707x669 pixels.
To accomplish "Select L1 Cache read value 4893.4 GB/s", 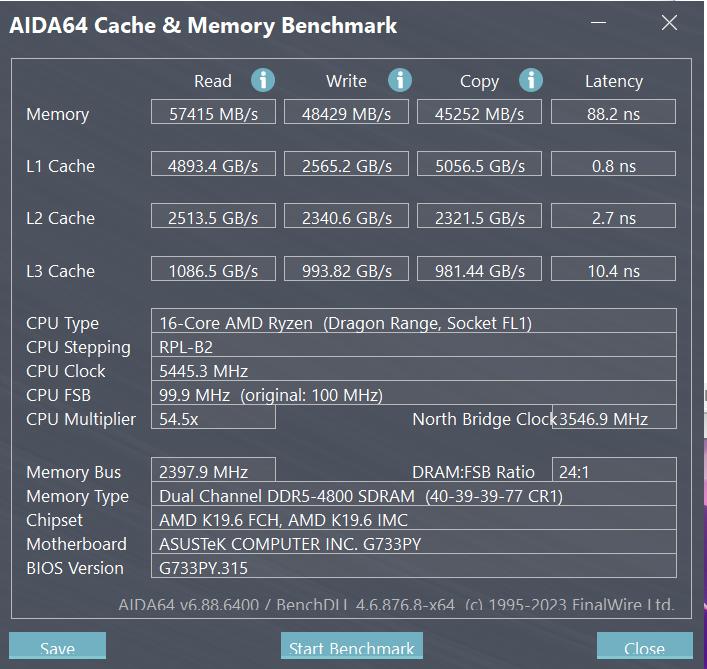I will tap(213, 164).
